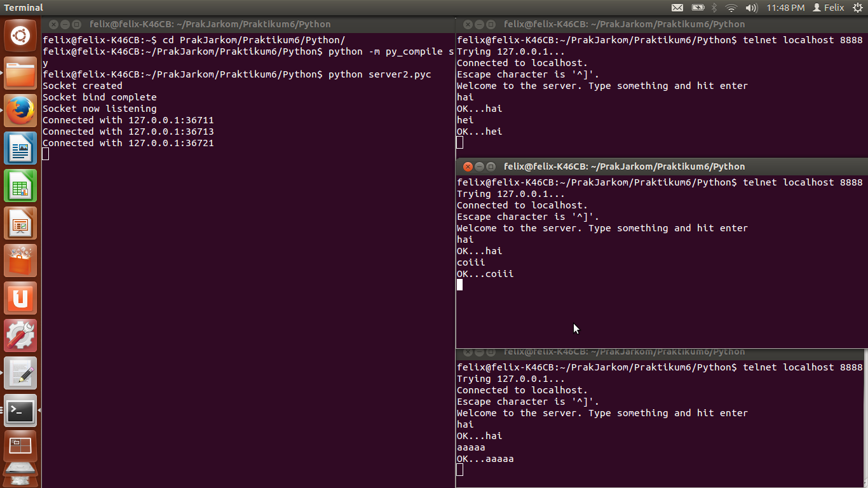Open System Settings from the launcher

tap(20, 336)
